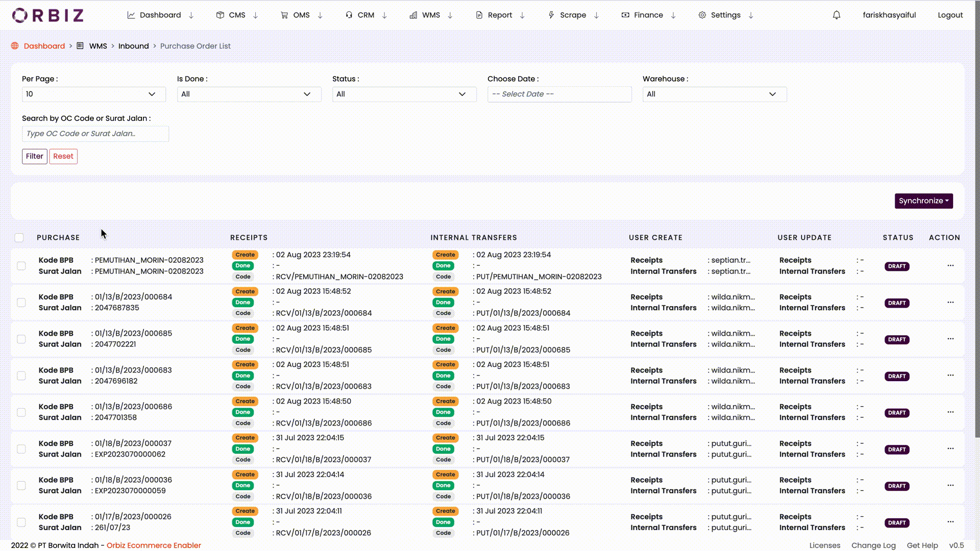Open the Dashboard nav menu
The height and width of the screenshot is (551, 980).
pyautogui.click(x=160, y=15)
